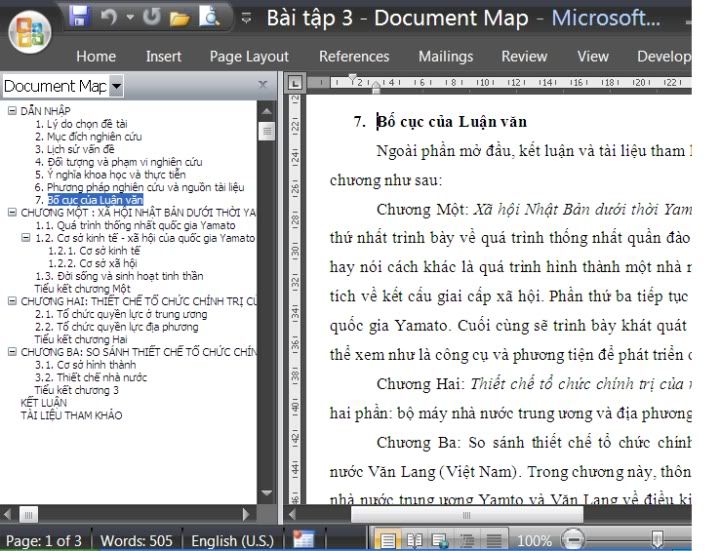Save the document from Quick Access toolbar
Viewport: 720px width, 551px height.
point(81,17)
